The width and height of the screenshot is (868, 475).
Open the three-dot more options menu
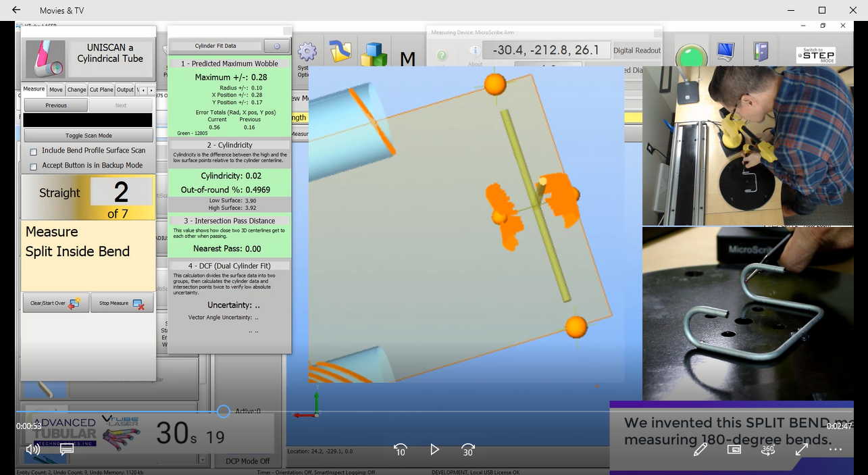pos(836,449)
